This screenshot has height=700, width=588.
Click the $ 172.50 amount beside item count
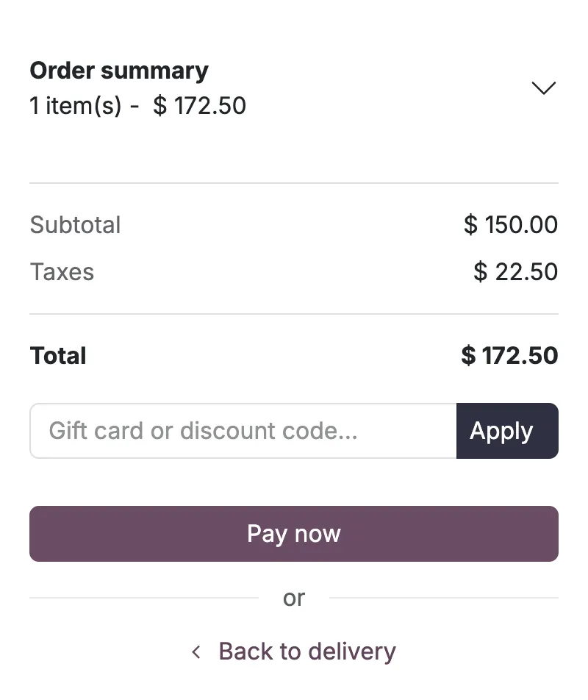199,106
